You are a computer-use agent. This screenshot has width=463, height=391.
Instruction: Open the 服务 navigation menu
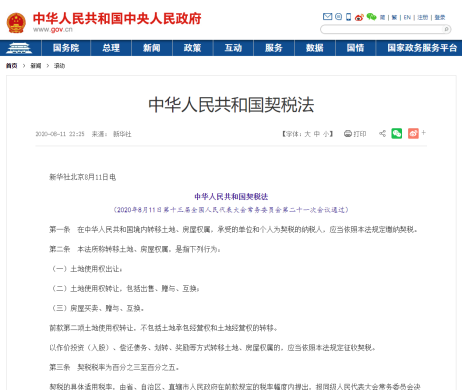pyautogui.click(x=274, y=48)
